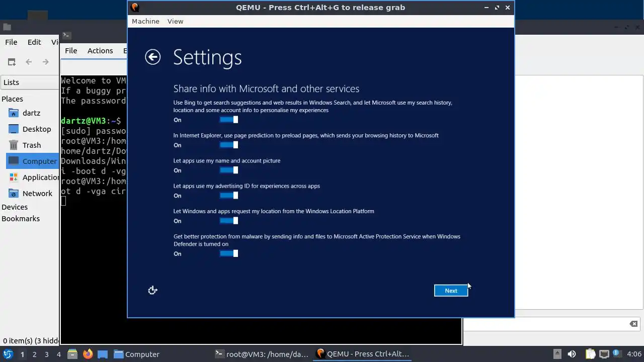Screen dimensions: 644x362
Task: Click the terminal icon in terminal window corner
Action: pyautogui.click(x=66, y=35)
